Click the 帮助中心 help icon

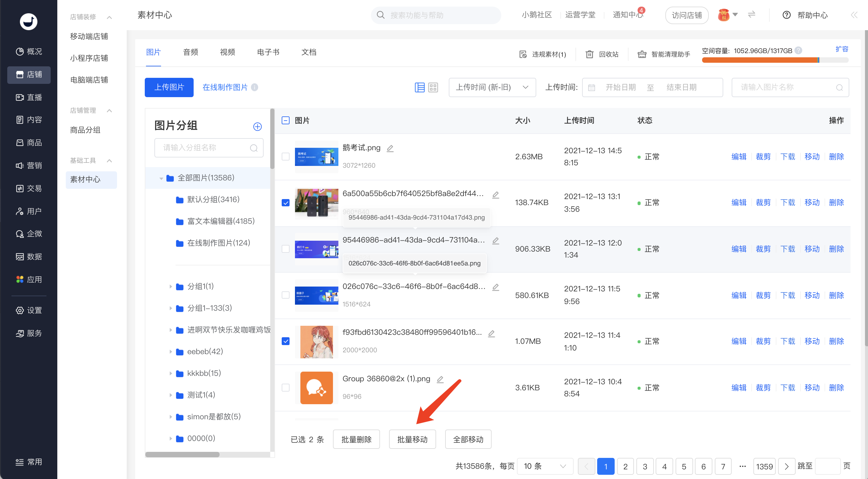pos(787,15)
